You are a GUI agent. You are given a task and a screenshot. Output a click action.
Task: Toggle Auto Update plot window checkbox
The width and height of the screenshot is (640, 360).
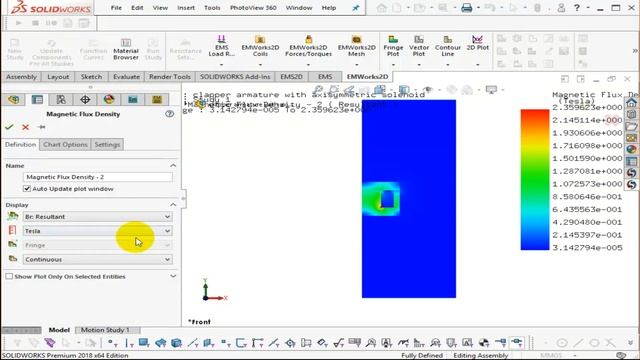[x=27, y=189]
